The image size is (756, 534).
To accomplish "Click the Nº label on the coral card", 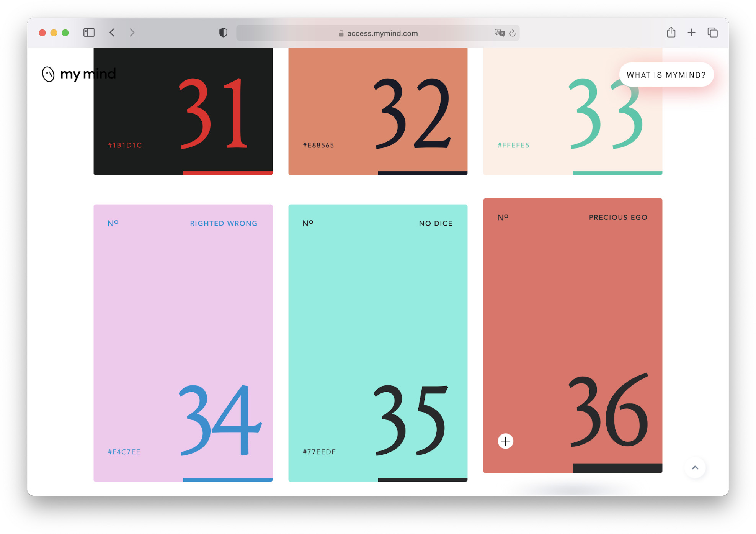I will click(x=503, y=217).
